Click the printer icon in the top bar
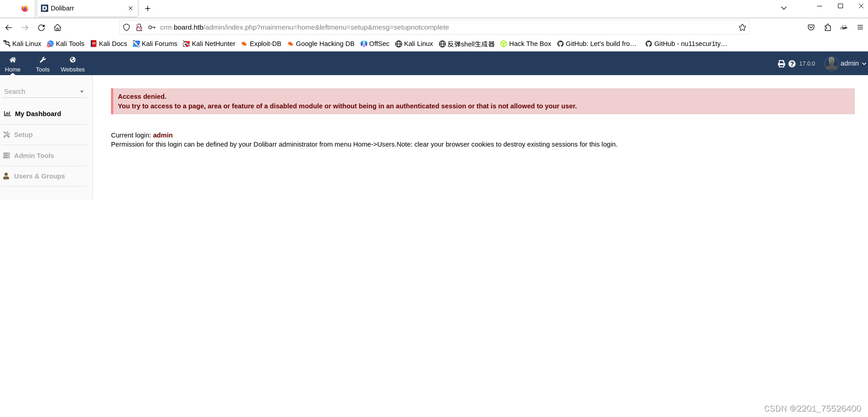This screenshot has width=868, height=417. click(782, 64)
